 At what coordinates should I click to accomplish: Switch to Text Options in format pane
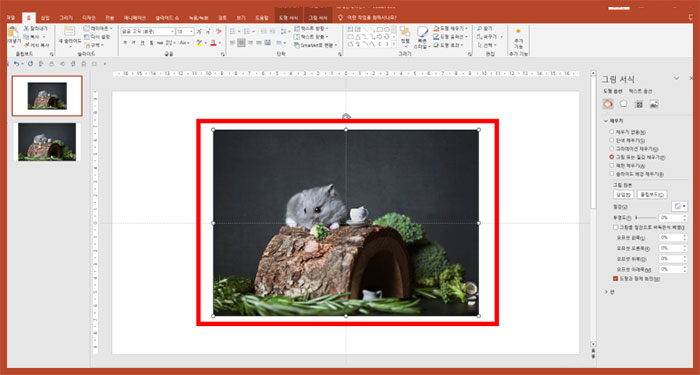(x=640, y=91)
